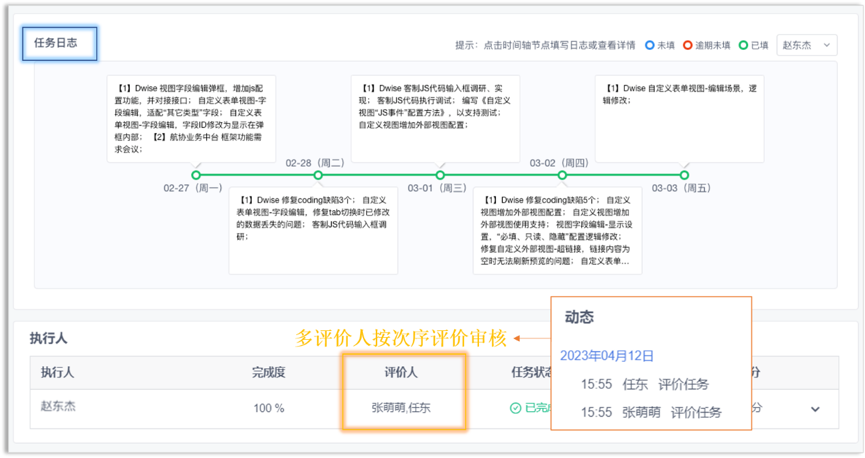Select the 02-27 (周一) timeline node
Viewport: 865px width, 458px height.
[x=196, y=175]
